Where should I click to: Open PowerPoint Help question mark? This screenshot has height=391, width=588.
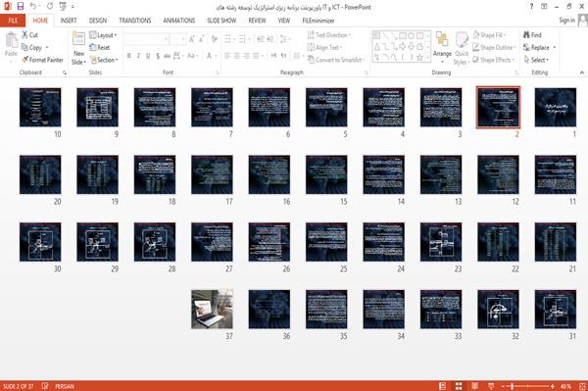coord(531,7)
